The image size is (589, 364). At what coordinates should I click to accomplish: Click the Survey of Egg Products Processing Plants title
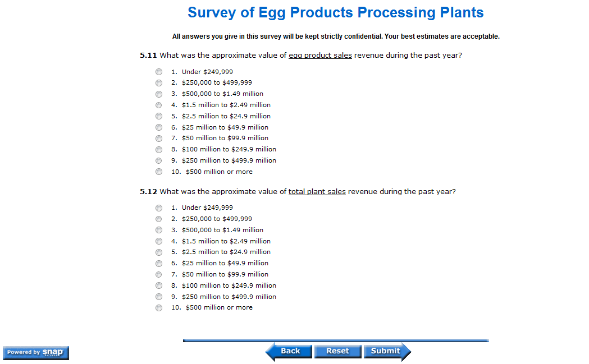(x=335, y=12)
